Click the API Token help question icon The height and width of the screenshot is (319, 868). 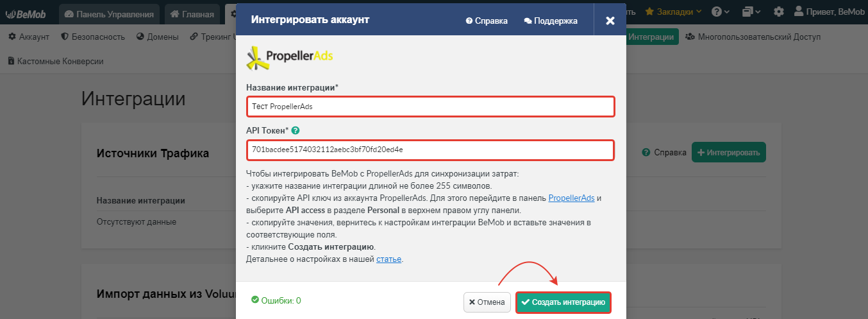click(x=296, y=130)
